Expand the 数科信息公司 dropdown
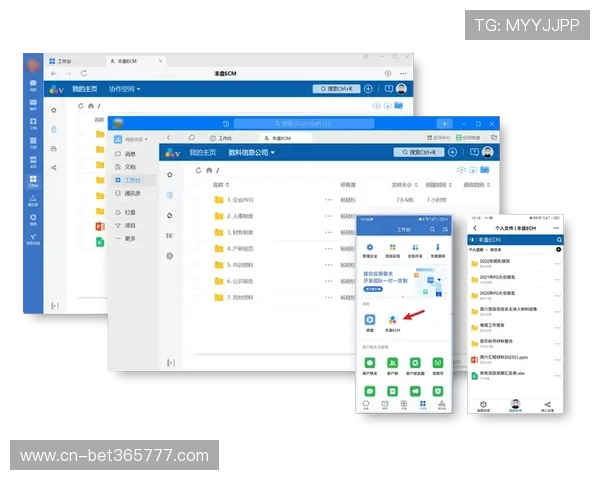This screenshot has height=480, width=600. 251,153
